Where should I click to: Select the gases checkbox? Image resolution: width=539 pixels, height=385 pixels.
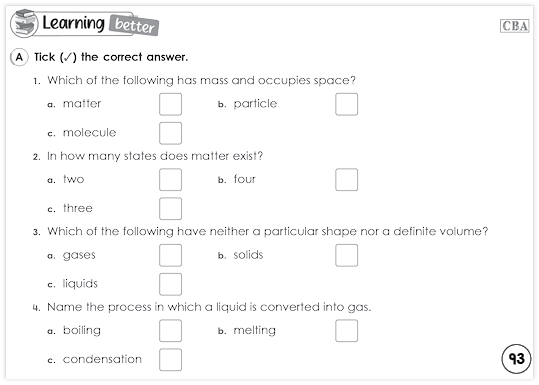(170, 255)
